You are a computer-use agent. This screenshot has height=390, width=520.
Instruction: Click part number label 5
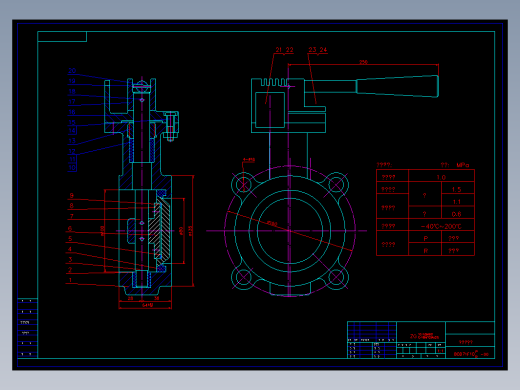point(70,239)
